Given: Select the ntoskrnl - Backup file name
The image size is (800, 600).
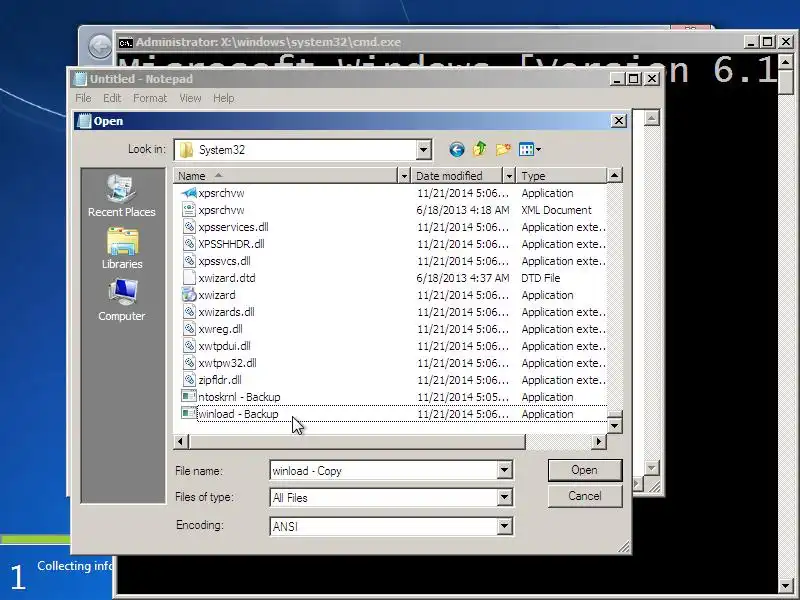Looking at the screenshot, I should (x=239, y=397).
